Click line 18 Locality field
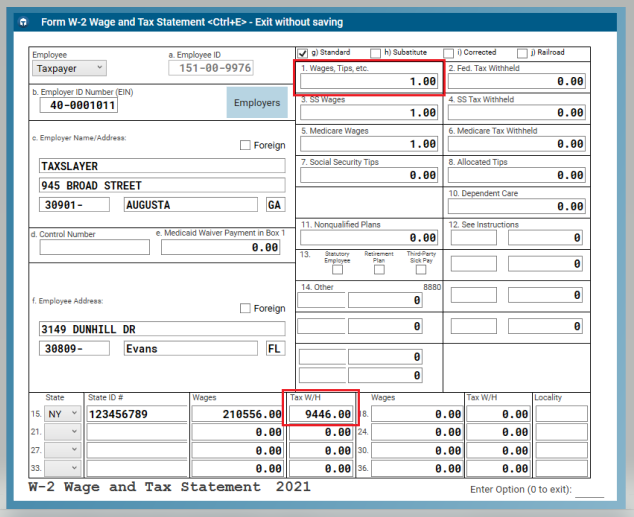Screen dimensions: 634x517 click(x=562, y=414)
